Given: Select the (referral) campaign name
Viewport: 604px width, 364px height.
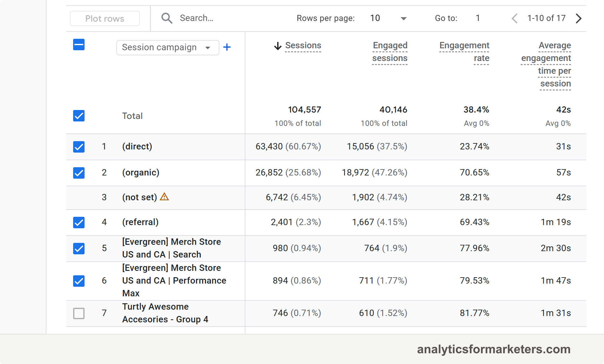Looking at the screenshot, I should point(140,222).
